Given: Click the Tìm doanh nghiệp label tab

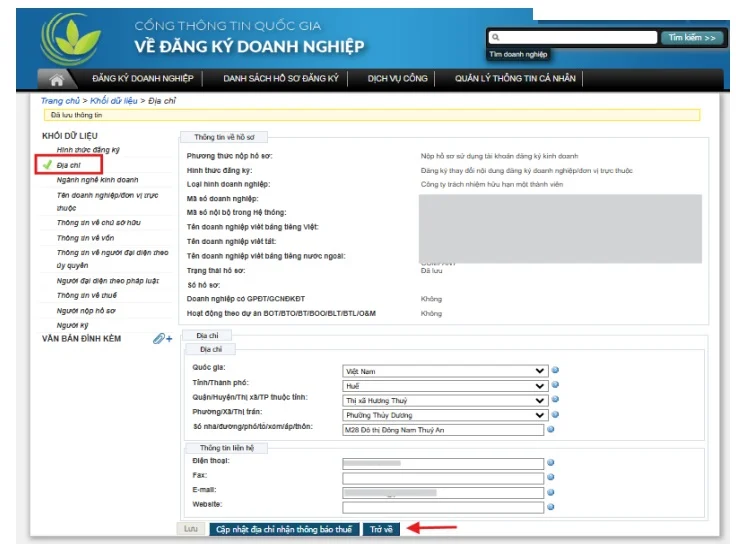Looking at the screenshot, I should pyautogui.click(x=518, y=54).
